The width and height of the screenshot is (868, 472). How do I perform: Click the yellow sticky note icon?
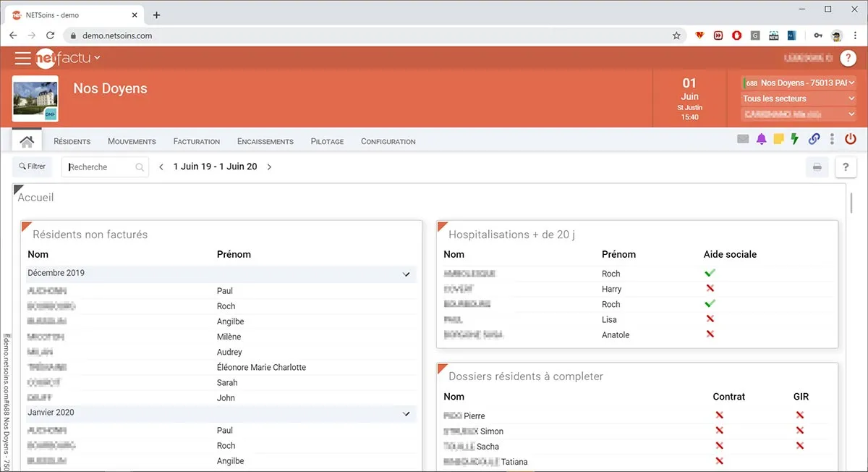point(778,140)
